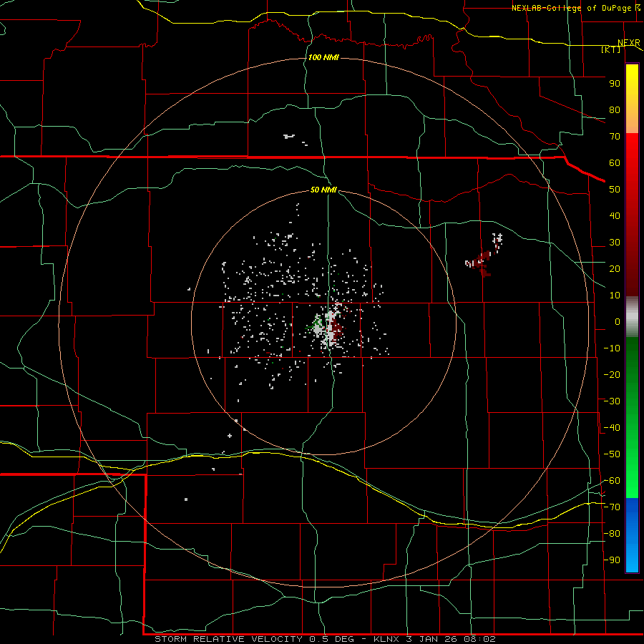Click the green inbound velocity patch near radar center
Image resolution: width=644 pixels, height=644 pixels.
click(x=317, y=324)
